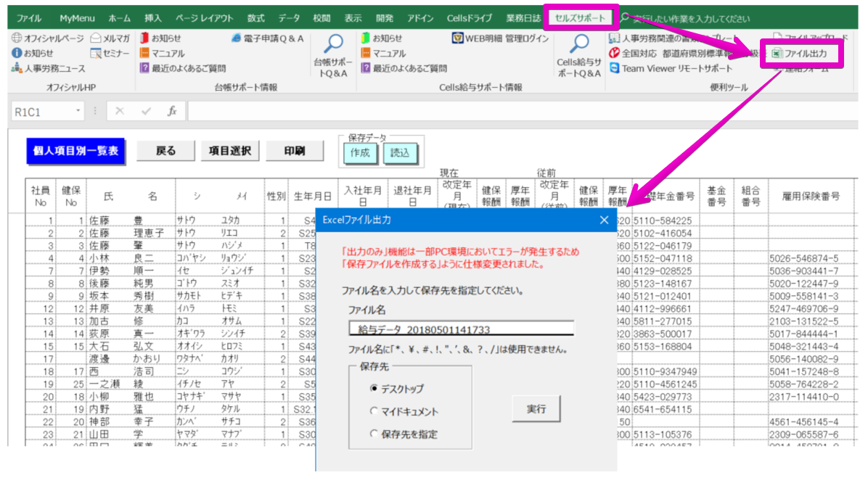Click the 個人項目別一覧表 blue button
The width and height of the screenshot is (868, 491).
click(x=75, y=151)
